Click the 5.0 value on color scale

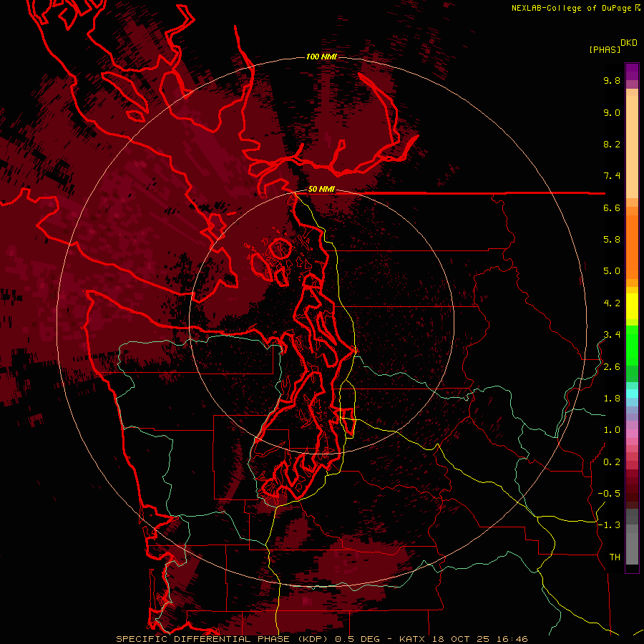pos(612,271)
